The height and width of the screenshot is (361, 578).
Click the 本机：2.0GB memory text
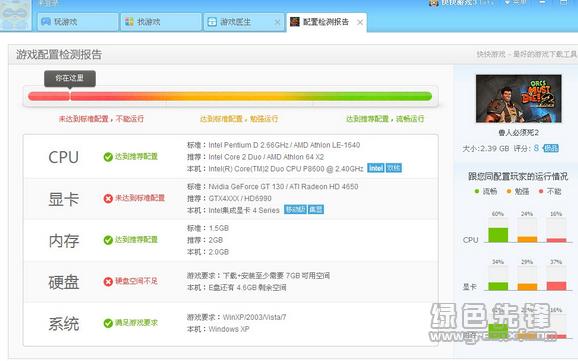tap(208, 252)
